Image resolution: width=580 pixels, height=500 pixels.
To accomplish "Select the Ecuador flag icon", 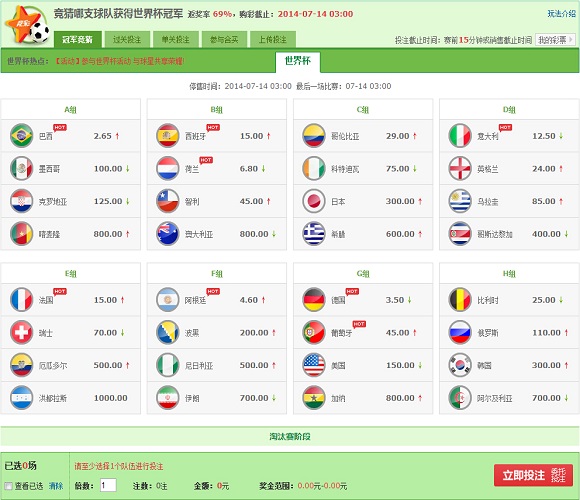I will 21,365.
